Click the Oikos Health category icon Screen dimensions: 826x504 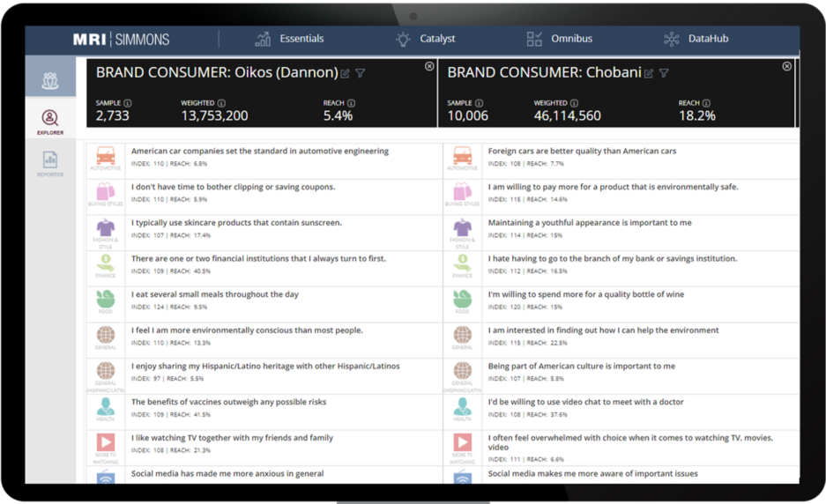point(106,408)
